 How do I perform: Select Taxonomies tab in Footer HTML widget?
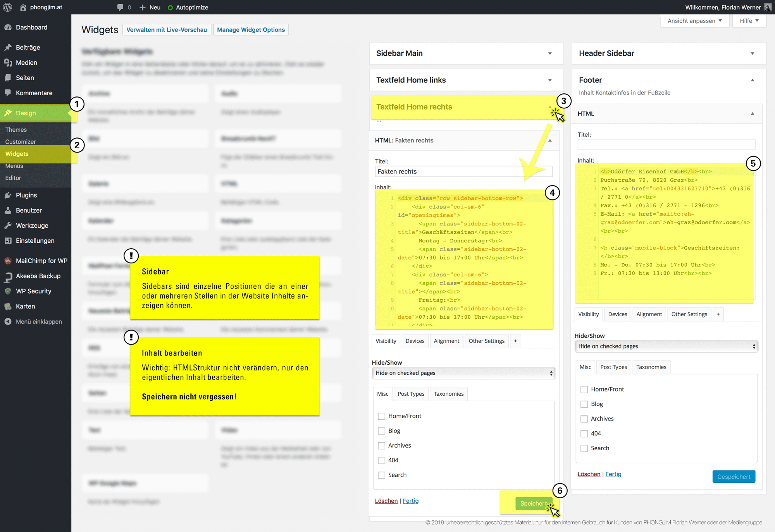(651, 367)
